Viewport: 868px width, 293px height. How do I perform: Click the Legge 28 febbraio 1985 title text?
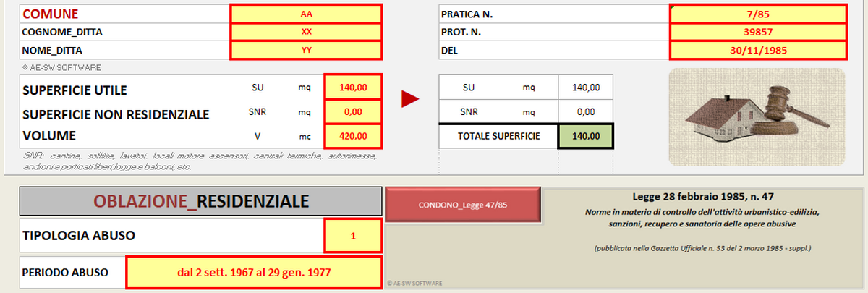[701, 198]
